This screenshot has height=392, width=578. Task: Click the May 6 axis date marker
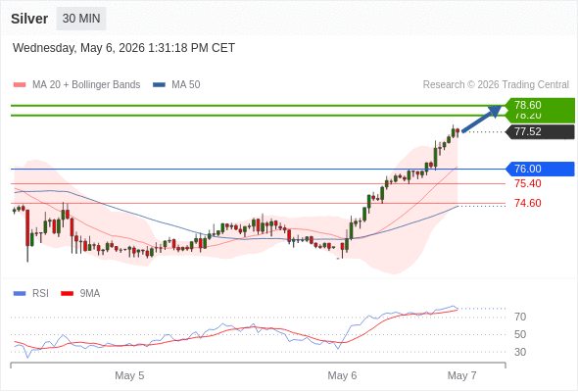[342, 375]
